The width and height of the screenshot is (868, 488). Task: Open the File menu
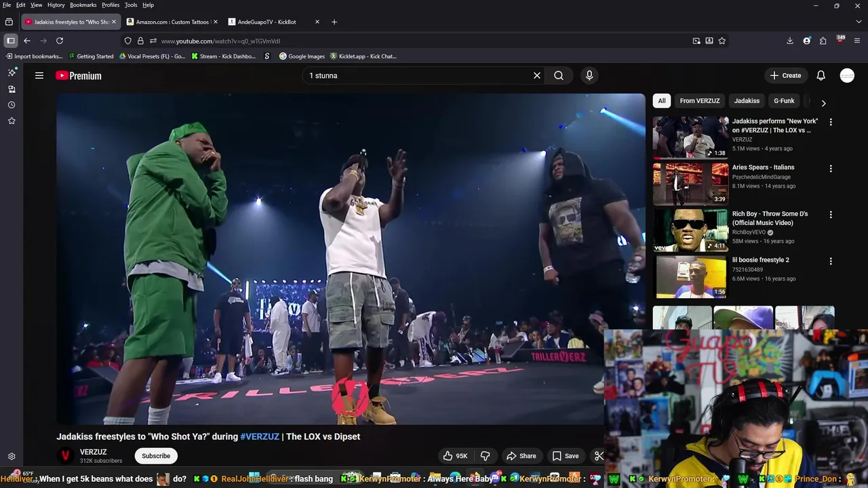point(7,5)
